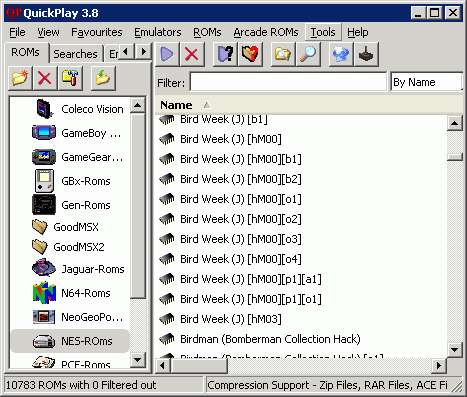The height and width of the screenshot is (397, 467).
Task: Click the ROM list vertical scrollbar thumb
Action: [x=454, y=157]
